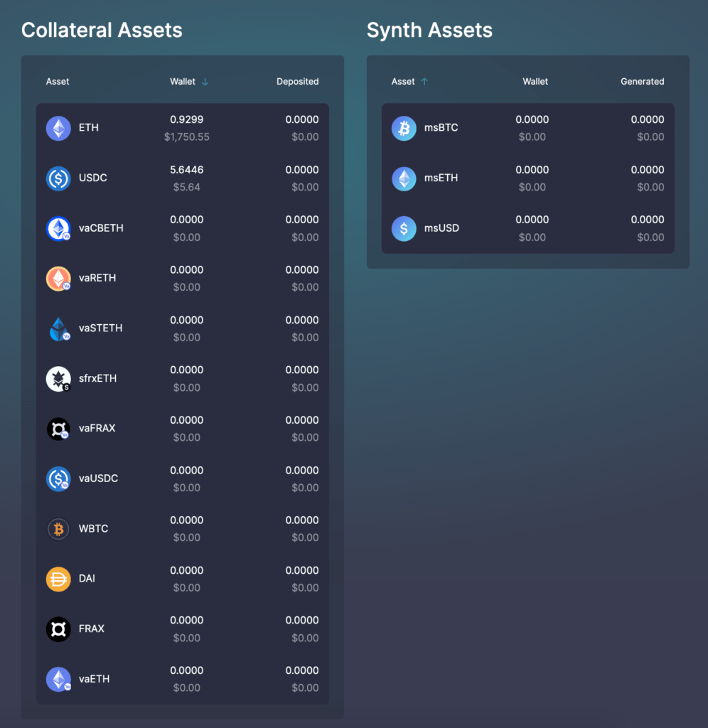The height and width of the screenshot is (728, 708).
Task: Select the vaSTETH droplet icon
Action: tap(58, 328)
